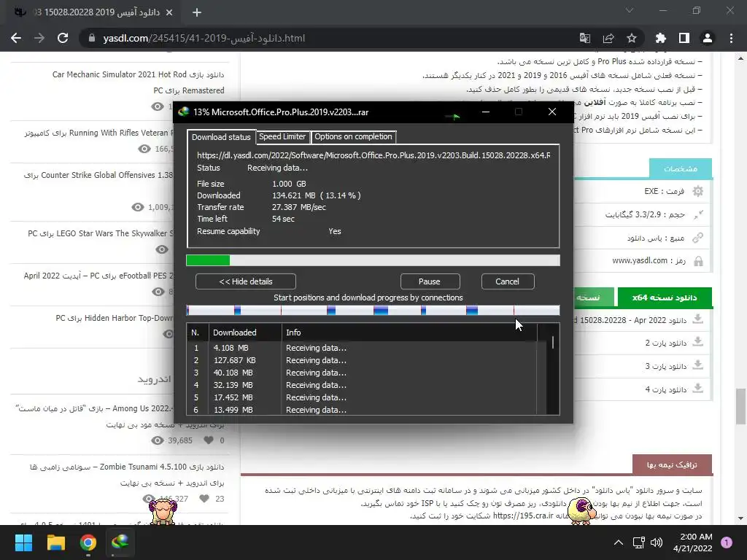
Task: Click the green x64 download tab on webpage
Action: click(665, 297)
